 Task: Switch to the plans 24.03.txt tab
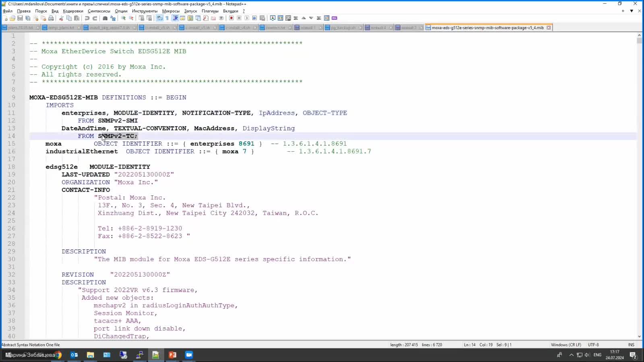pos(21,28)
